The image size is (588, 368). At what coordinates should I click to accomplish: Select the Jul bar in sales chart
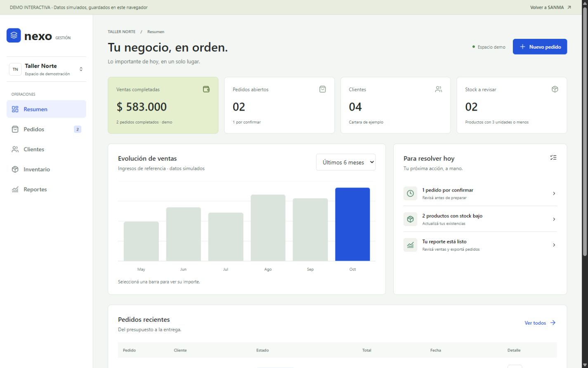(226, 237)
